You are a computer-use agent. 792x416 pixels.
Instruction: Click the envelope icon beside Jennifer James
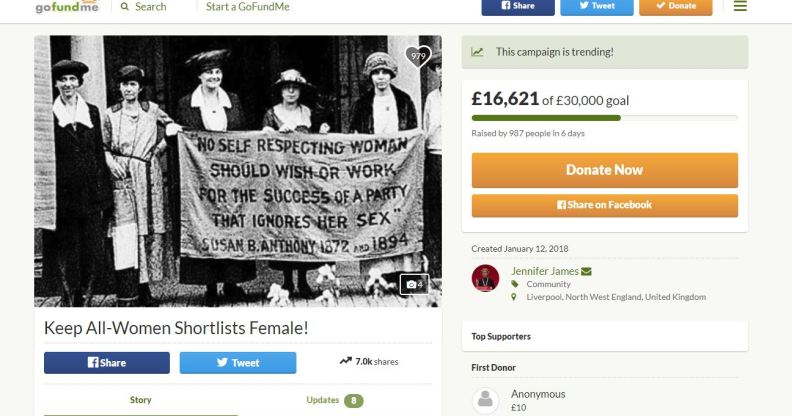point(586,271)
